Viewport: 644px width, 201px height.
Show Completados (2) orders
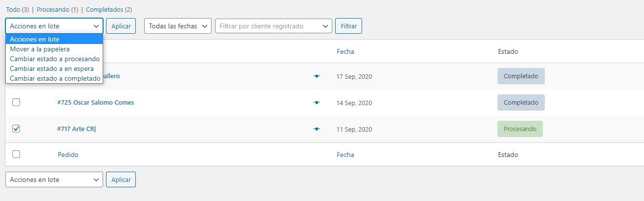click(x=109, y=9)
